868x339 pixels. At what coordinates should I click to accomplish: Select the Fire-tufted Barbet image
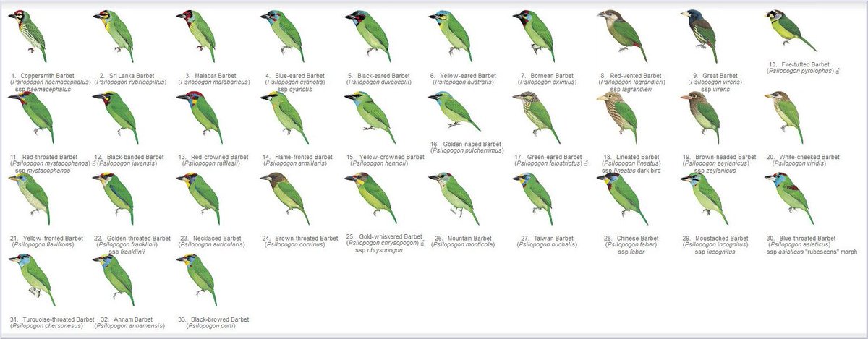790,33
